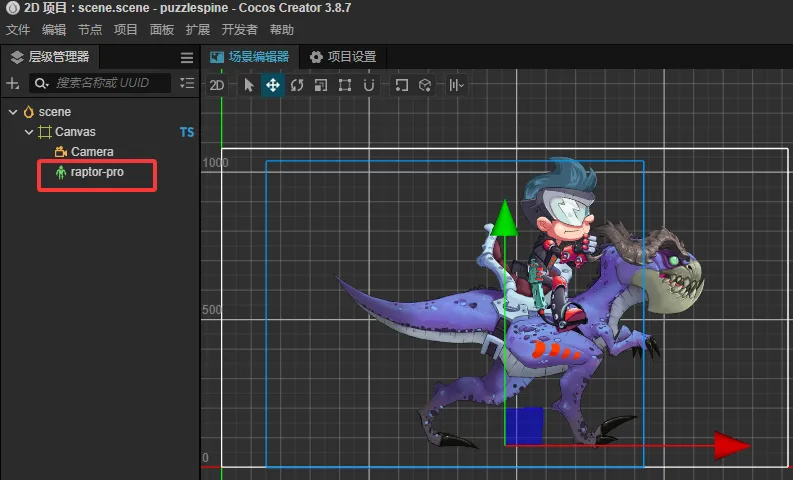Viewport: 793px width, 480px height.
Task: Click the collapse-all nodes list icon
Action: click(187, 84)
